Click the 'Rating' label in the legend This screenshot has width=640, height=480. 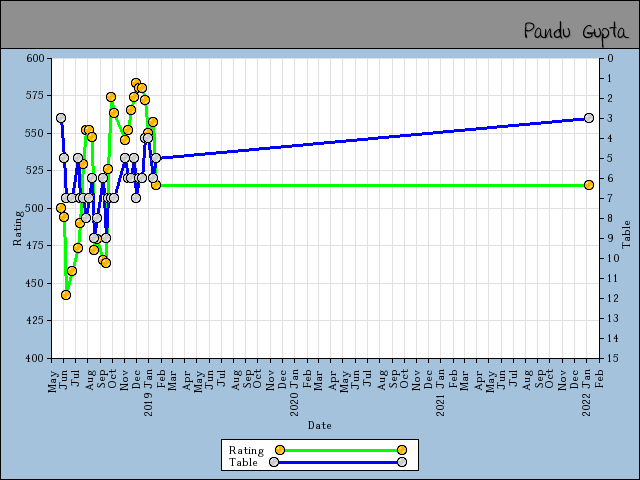tap(247, 450)
